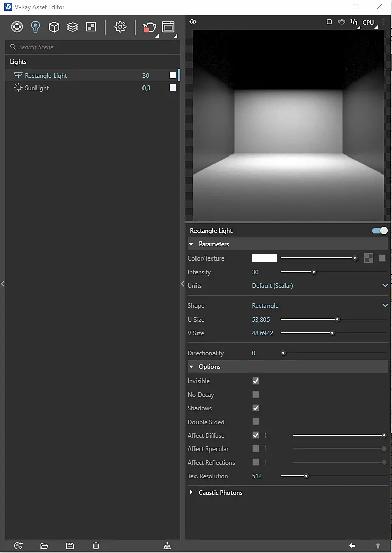The width and height of the screenshot is (392, 553).
Task: Purge unused assets with broom icon
Action: click(167, 546)
